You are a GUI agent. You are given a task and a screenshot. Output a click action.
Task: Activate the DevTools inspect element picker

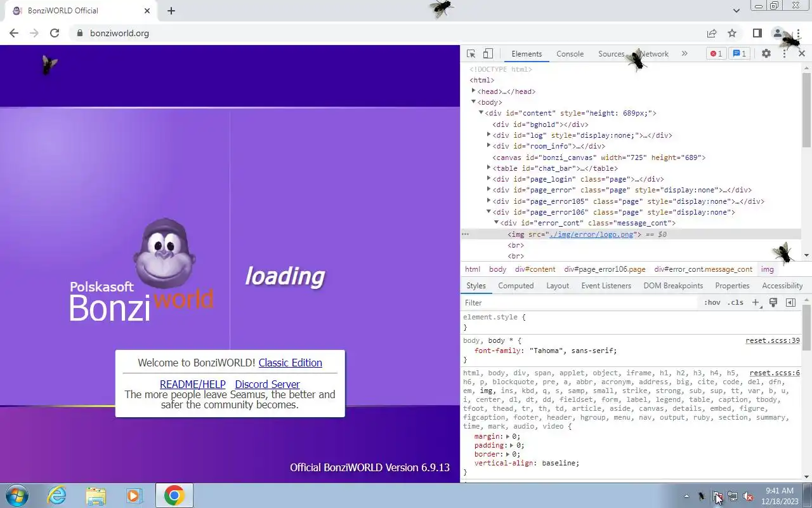(x=471, y=54)
